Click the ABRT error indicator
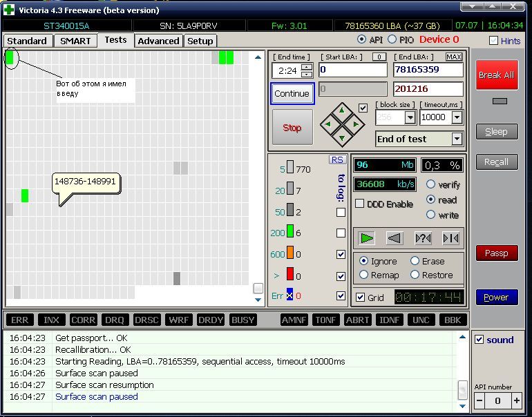Viewport: 532px width, 417px height. pyautogui.click(x=357, y=320)
